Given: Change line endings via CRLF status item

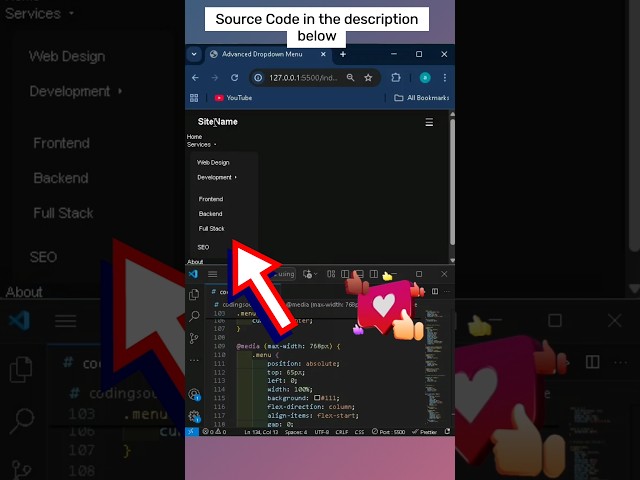Looking at the screenshot, I should click(x=342, y=432).
